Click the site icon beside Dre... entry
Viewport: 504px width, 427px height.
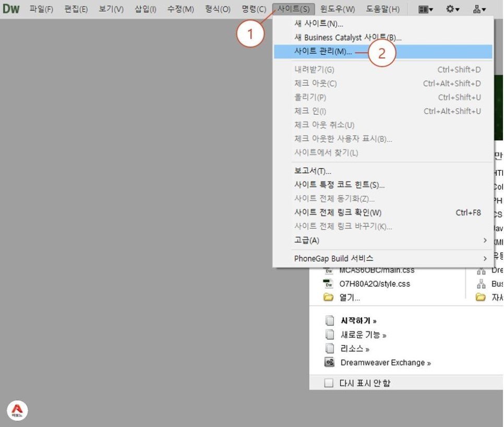tap(481, 271)
